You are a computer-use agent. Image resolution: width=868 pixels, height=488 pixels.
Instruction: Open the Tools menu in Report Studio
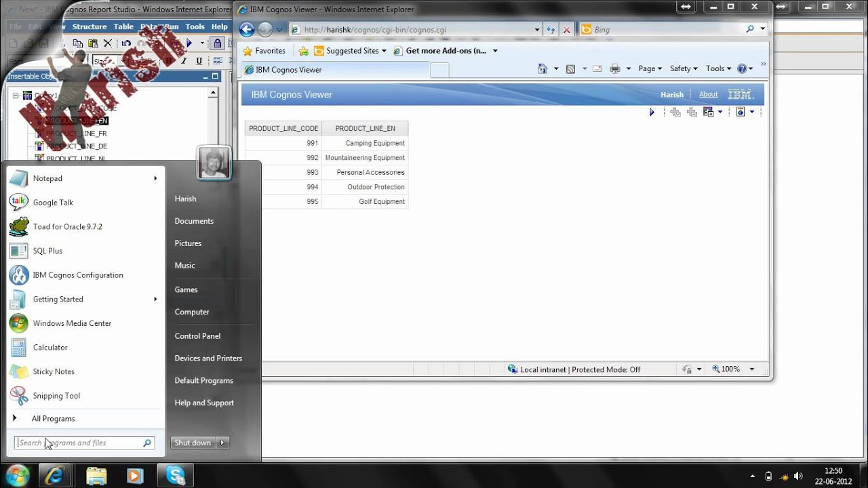[195, 26]
